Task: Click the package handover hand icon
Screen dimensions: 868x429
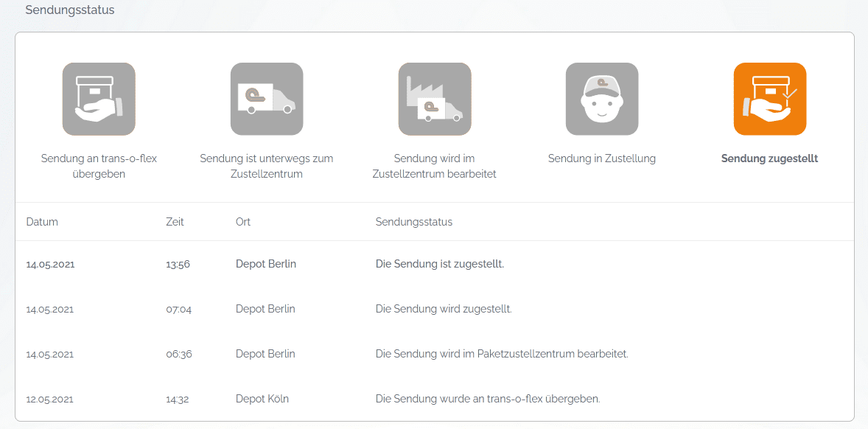Action: [99, 99]
